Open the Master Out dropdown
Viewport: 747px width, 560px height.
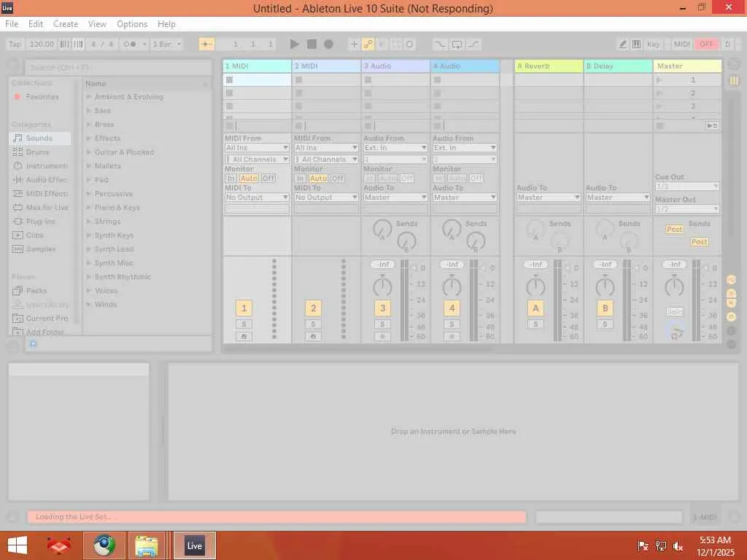[x=687, y=209]
